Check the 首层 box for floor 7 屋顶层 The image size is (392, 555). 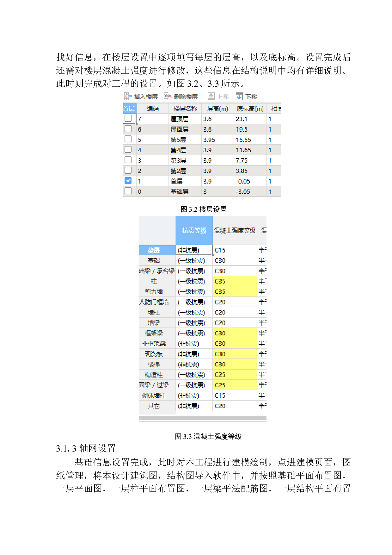click(x=128, y=118)
